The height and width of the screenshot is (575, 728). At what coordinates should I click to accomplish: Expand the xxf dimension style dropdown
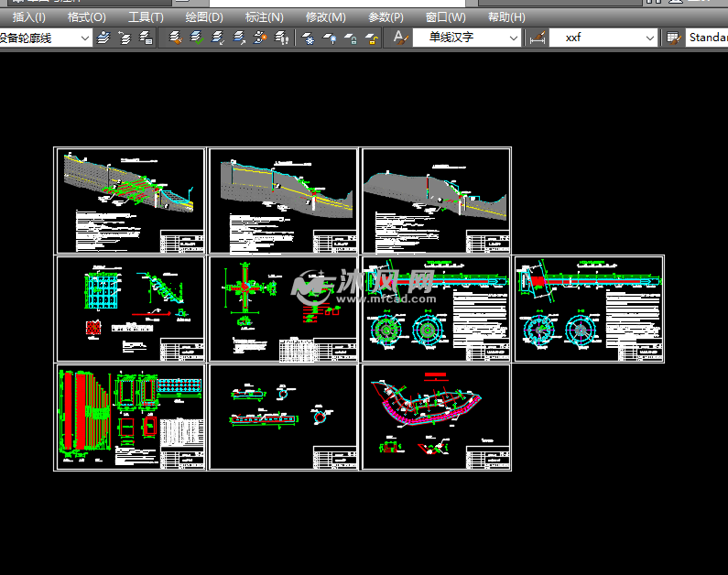(x=650, y=38)
